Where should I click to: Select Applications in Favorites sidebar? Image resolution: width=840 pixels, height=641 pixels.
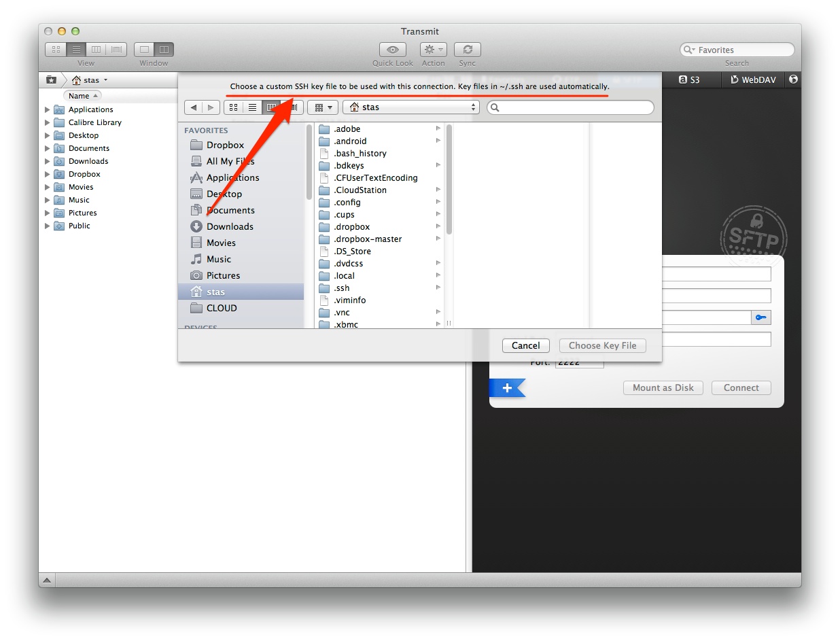[x=232, y=177]
